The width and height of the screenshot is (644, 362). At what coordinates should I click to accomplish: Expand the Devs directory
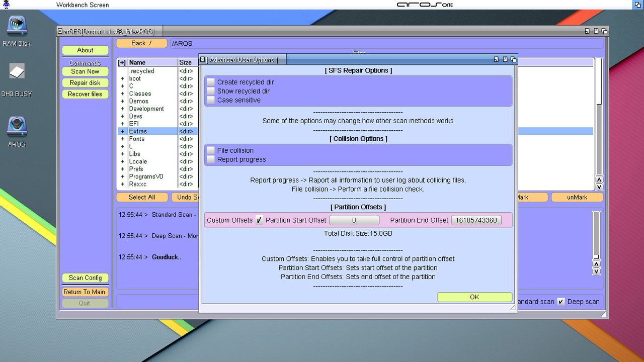click(122, 116)
